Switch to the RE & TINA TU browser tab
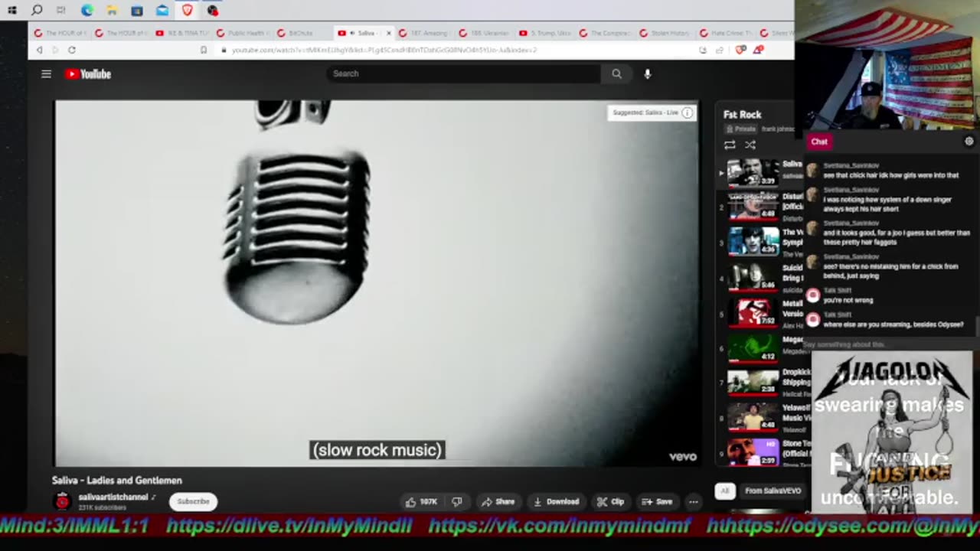The image size is (980, 551). coord(181,33)
